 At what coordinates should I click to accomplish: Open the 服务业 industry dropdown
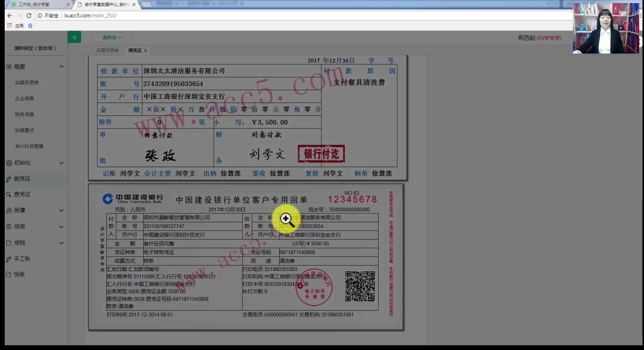(112, 37)
